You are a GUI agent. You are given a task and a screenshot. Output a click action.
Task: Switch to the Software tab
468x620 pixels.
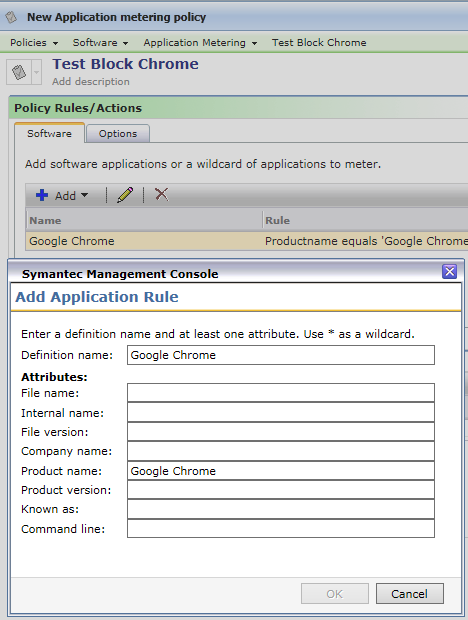point(49,134)
